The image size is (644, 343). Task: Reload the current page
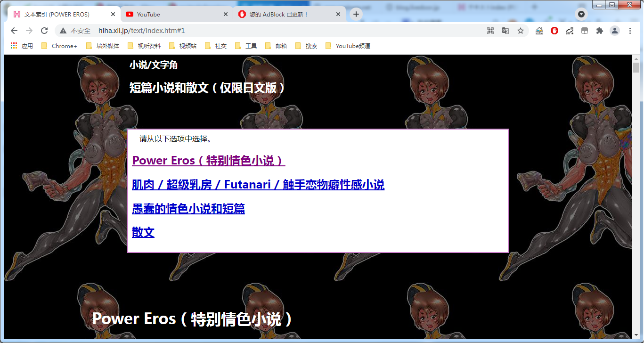coord(44,31)
